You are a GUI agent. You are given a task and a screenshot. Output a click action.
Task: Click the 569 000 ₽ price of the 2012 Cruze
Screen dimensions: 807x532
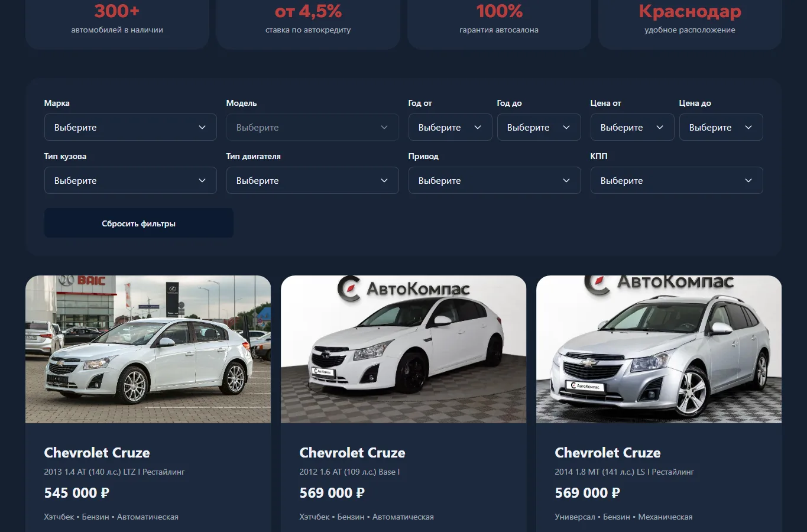tap(332, 493)
